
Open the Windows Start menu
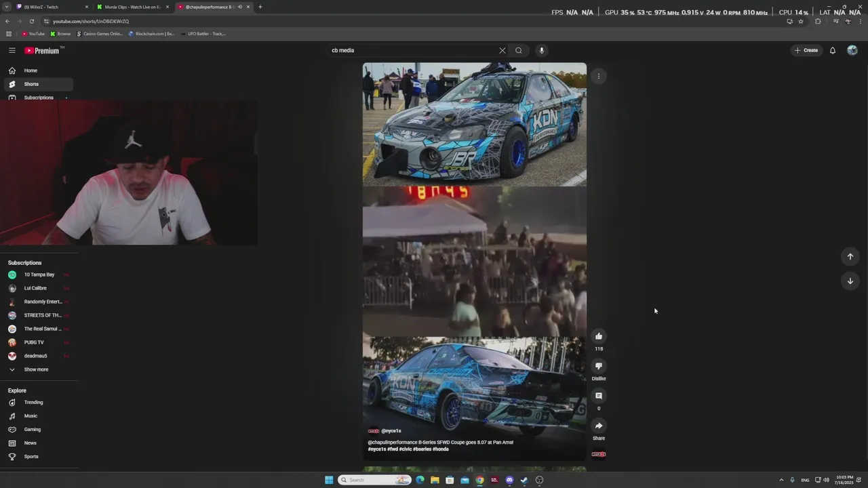click(x=329, y=480)
